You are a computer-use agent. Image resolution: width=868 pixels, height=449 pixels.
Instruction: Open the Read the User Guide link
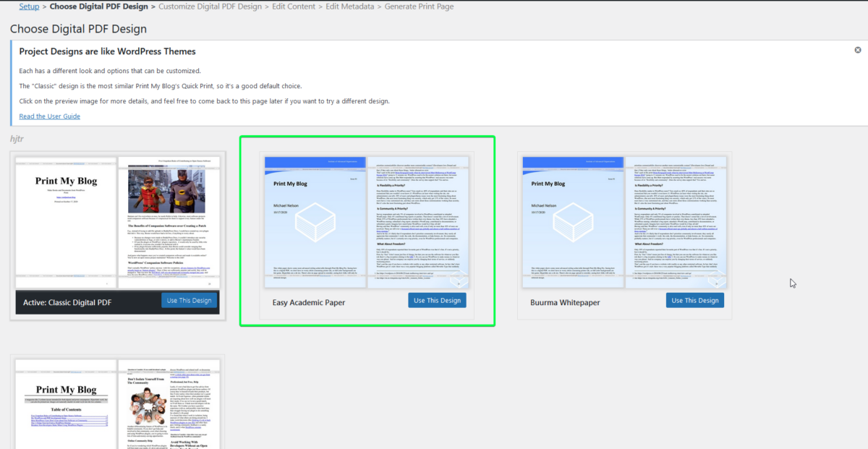click(x=50, y=116)
